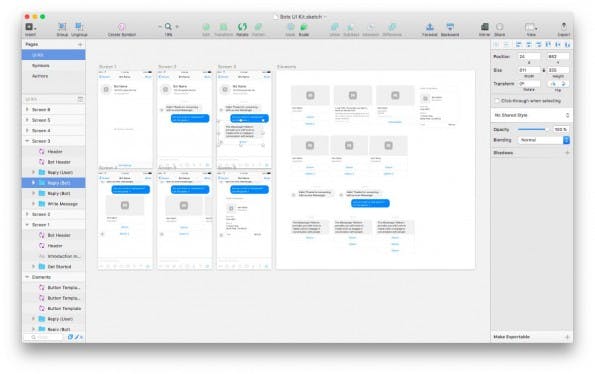Expand the Write Message group

[x=33, y=204]
